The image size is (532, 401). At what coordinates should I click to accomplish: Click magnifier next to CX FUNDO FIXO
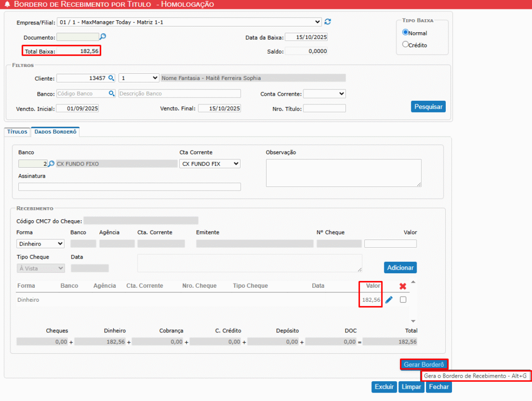(51, 164)
